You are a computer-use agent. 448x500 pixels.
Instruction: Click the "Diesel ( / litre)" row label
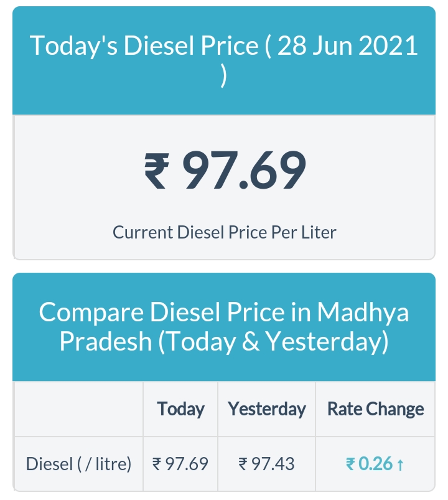click(x=78, y=464)
